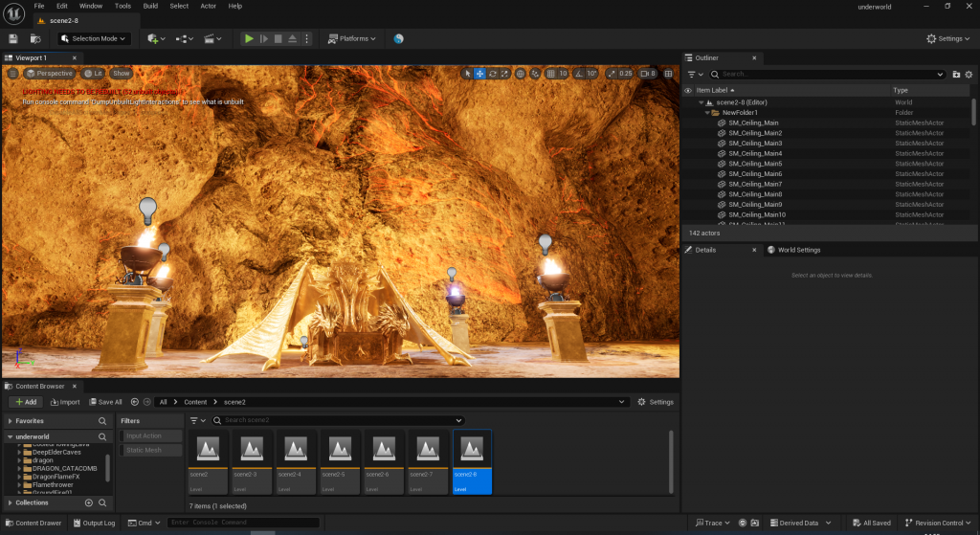This screenshot has height=535, width=980.
Task: Click the green Play button in toolbar
Action: (x=249, y=38)
